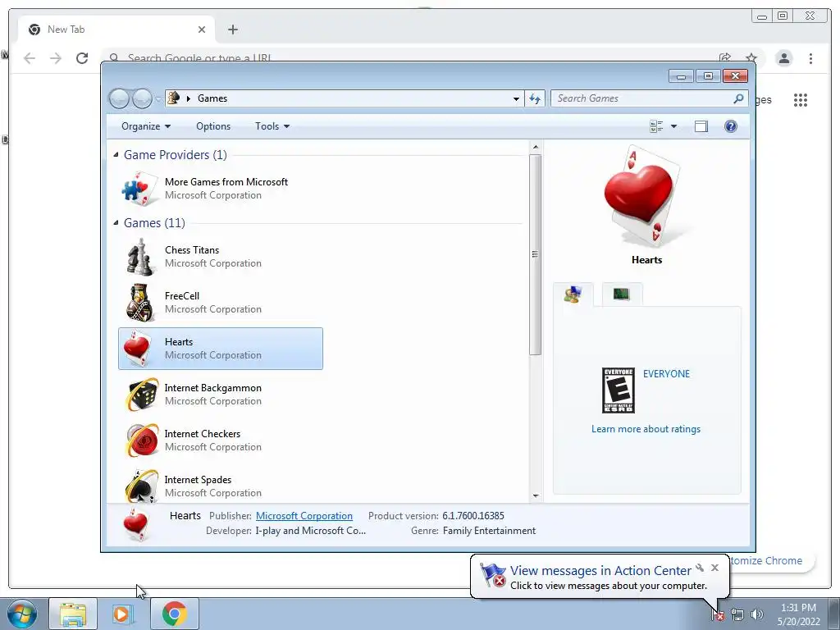Click the volume speaker tray icon
Screen dimensions: 840x630
756,615
